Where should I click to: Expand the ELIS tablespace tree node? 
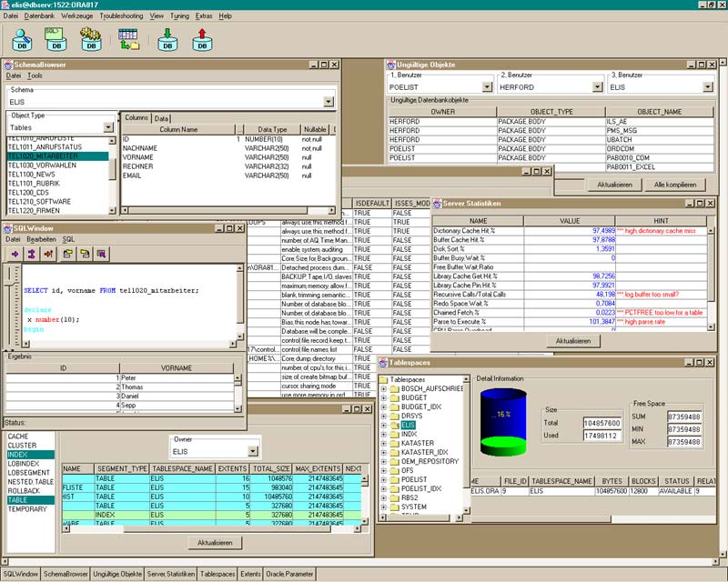point(383,425)
